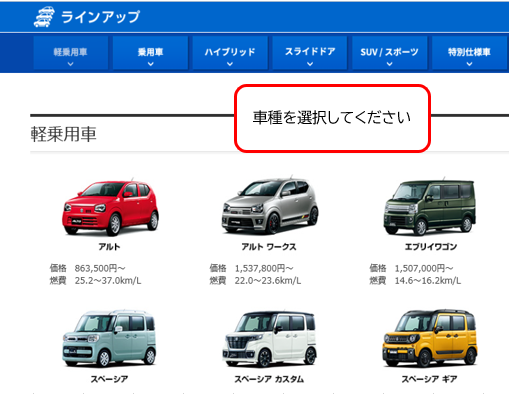The image size is (509, 404).
Task: Open the アルト model name link
Action: pyautogui.click(x=109, y=247)
